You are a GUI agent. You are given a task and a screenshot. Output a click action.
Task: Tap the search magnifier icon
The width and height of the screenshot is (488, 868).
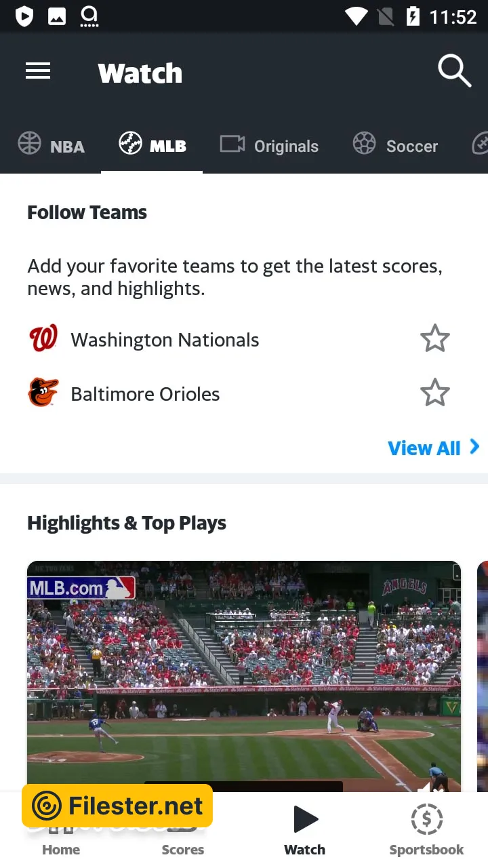pos(453,71)
